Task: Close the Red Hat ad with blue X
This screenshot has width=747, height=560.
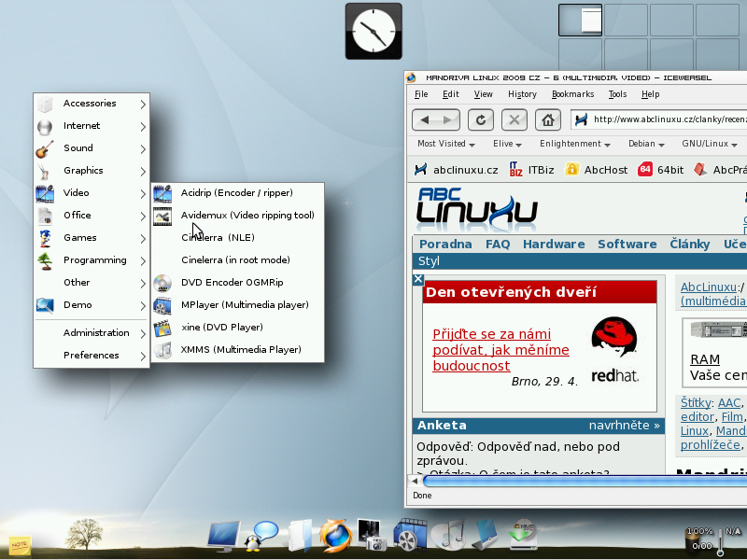Action: tap(418, 279)
